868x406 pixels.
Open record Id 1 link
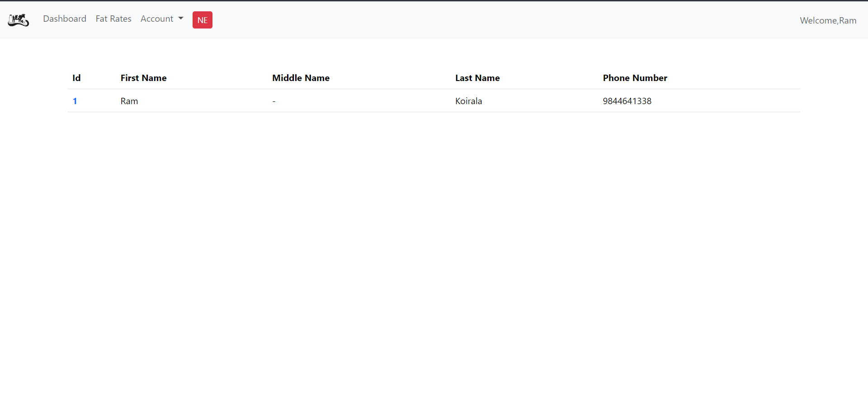coord(75,101)
